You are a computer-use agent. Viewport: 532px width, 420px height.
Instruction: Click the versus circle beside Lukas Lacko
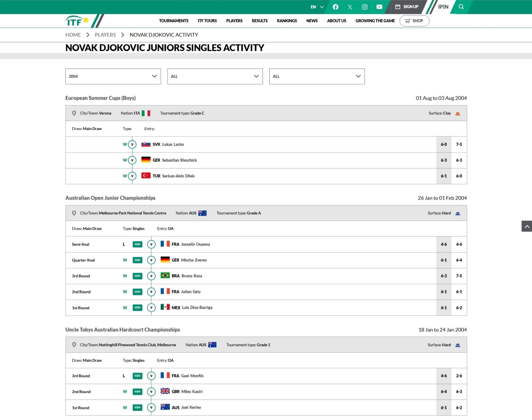pyautogui.click(x=132, y=144)
